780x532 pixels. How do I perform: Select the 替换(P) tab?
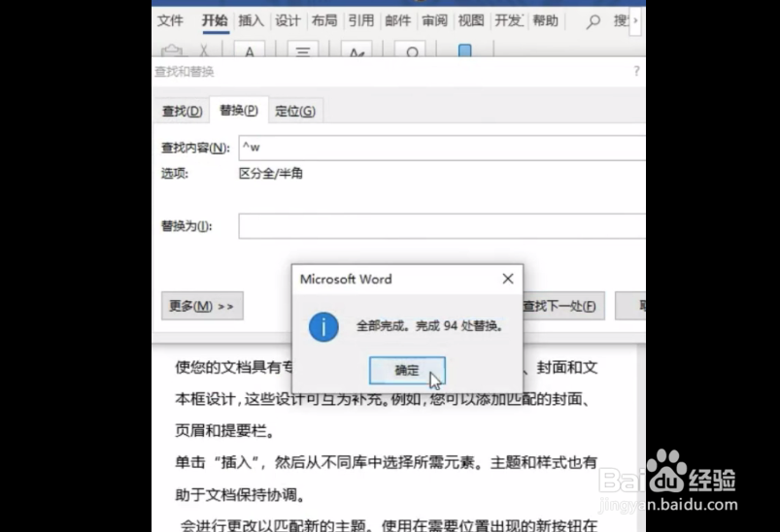click(239, 110)
